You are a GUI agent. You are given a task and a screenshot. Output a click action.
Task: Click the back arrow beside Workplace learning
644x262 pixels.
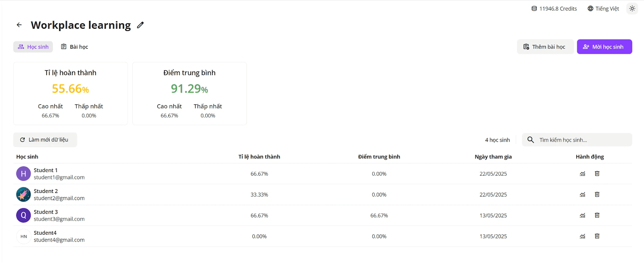19,25
